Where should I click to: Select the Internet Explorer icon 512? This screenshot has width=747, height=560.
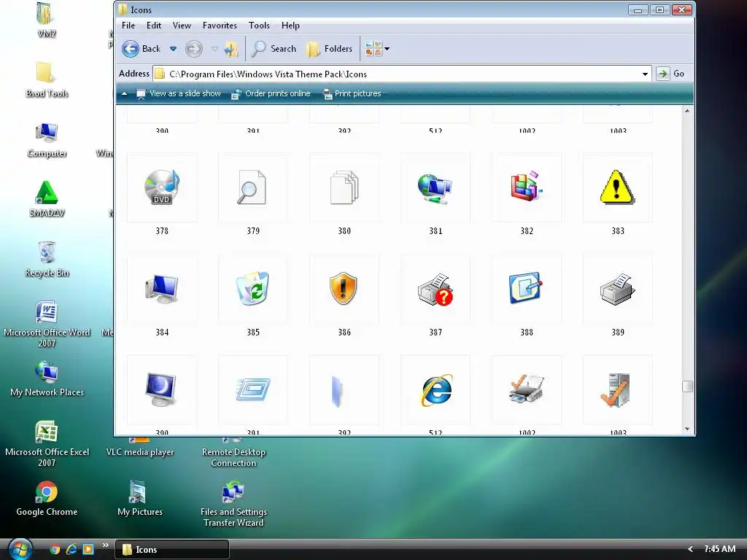[436, 390]
